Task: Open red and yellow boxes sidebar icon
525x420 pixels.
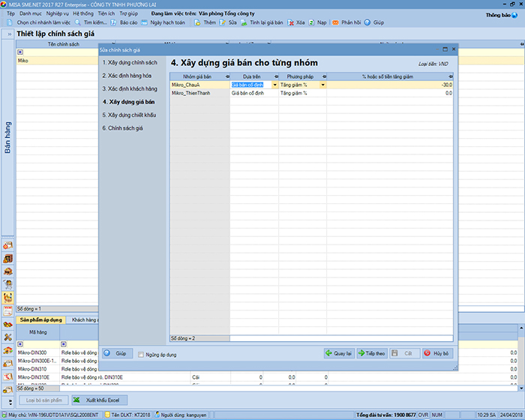Action: coord(7,324)
